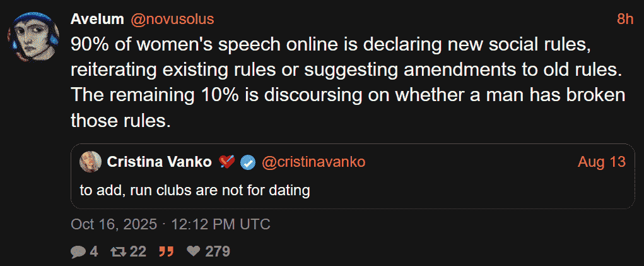The image size is (644, 266).
Task: Click the 22 retweets count
Action: (x=138, y=251)
